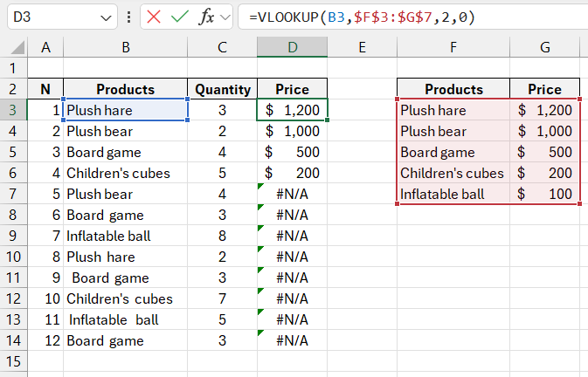
Task: Select column D header
Action: [292, 47]
